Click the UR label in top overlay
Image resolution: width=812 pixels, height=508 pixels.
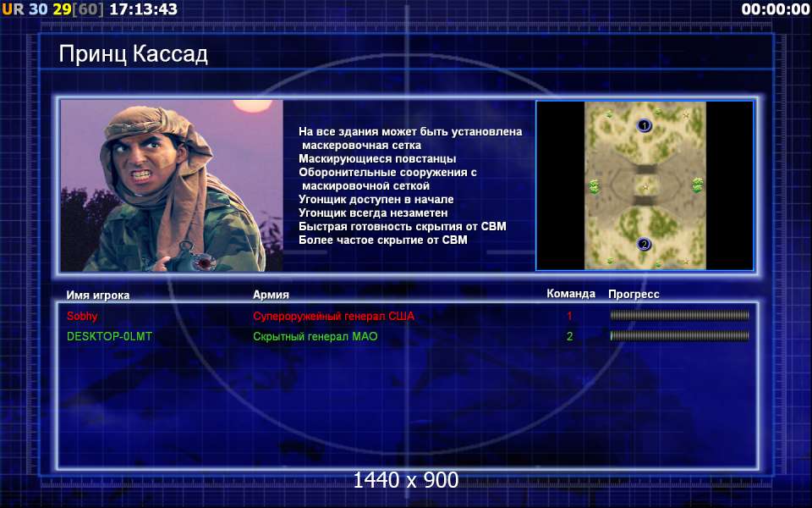coord(13,8)
